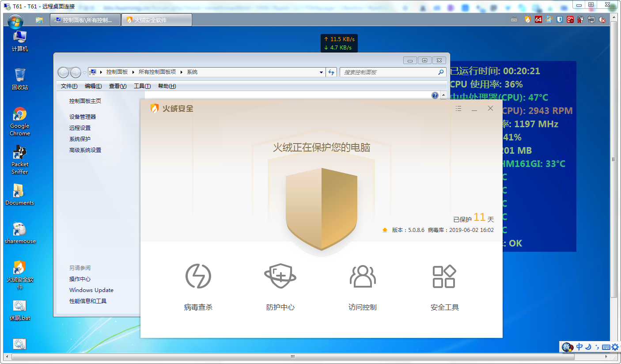Click Control Panel forward arrow

(x=76, y=72)
